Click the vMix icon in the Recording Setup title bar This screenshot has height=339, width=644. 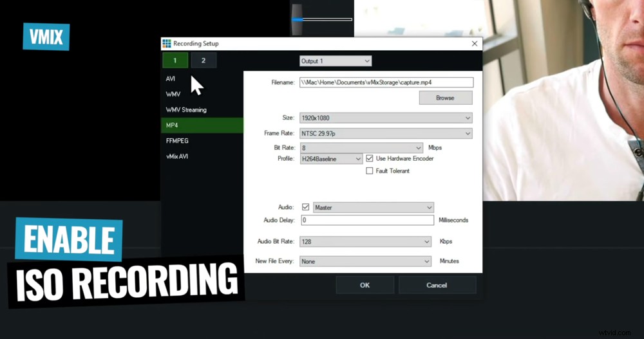[x=166, y=44]
